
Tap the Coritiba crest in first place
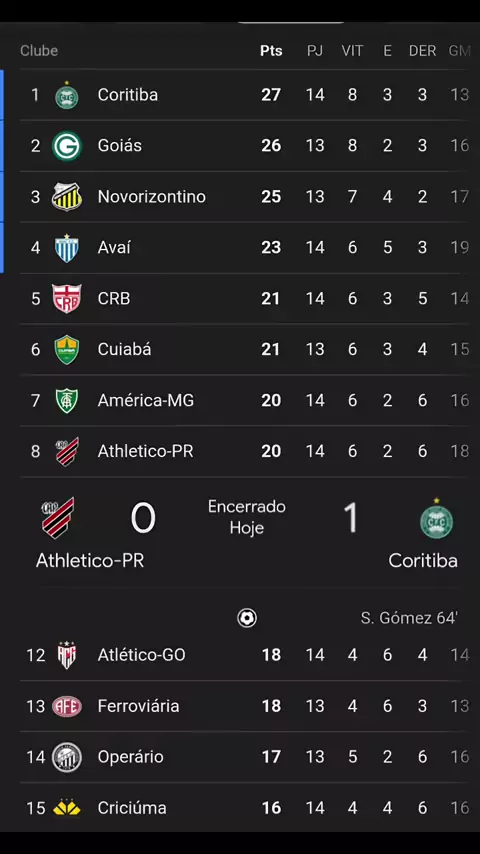pyautogui.click(x=66, y=96)
